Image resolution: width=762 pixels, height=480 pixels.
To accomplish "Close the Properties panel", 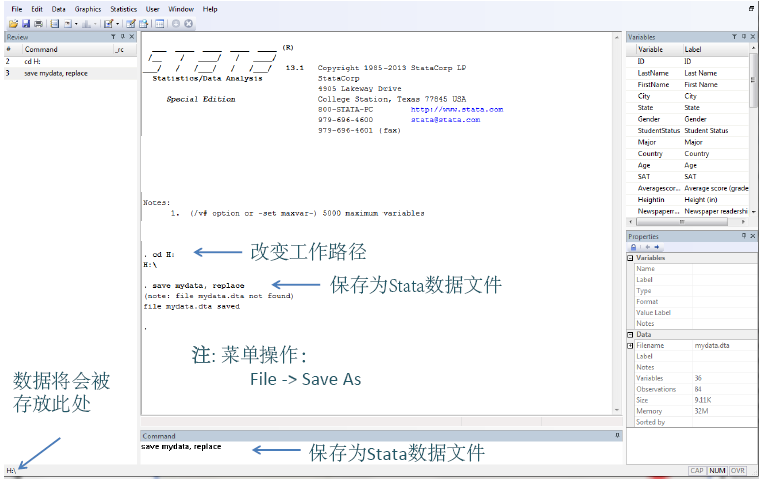I will [753, 236].
